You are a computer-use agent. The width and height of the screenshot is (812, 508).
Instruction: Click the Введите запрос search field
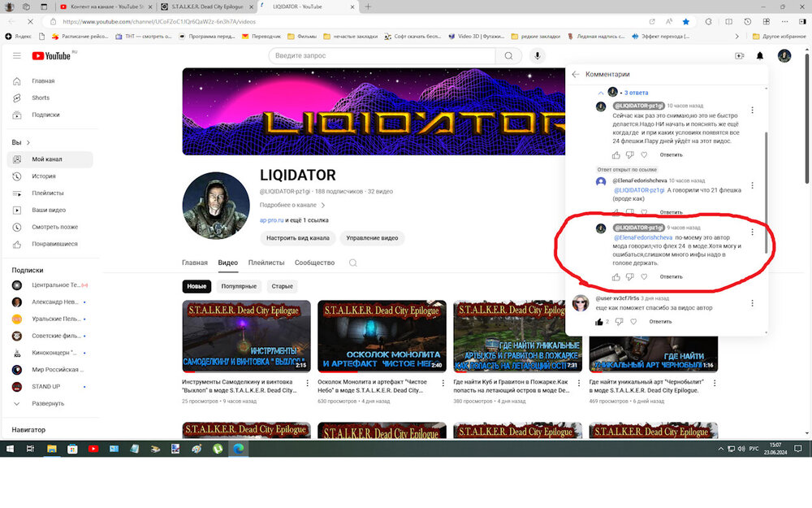pos(382,55)
